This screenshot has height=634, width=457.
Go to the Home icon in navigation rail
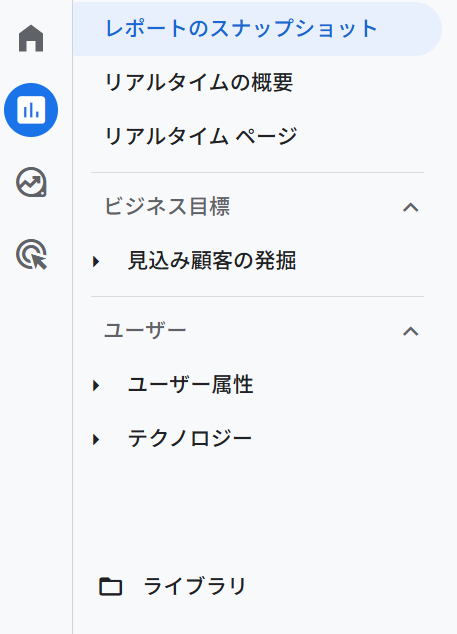point(31,38)
